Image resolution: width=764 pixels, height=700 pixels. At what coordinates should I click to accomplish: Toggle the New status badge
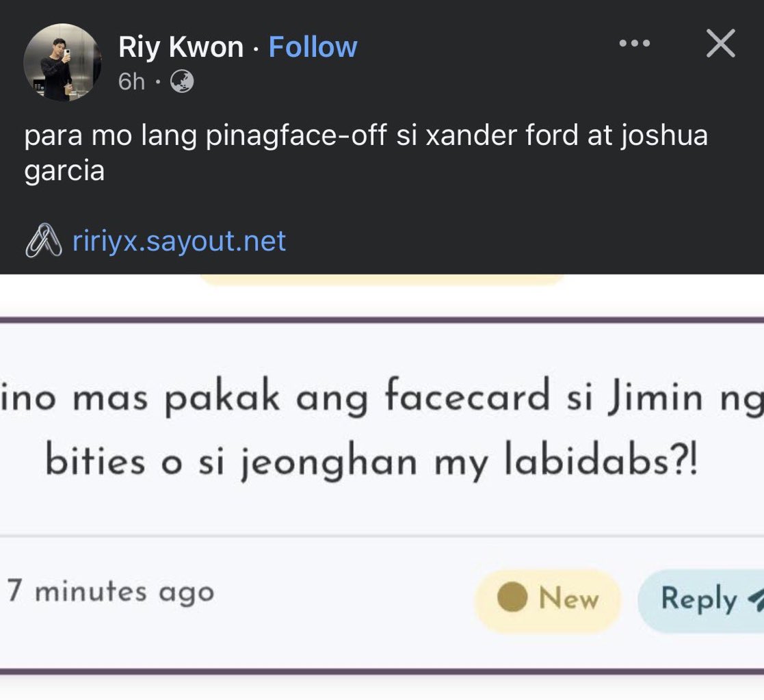[x=548, y=598]
